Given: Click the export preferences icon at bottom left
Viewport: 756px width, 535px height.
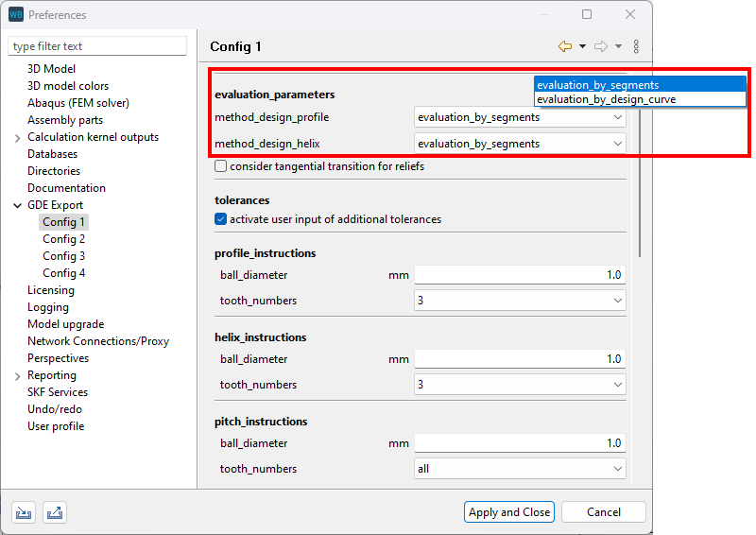Looking at the screenshot, I should pos(55,512).
